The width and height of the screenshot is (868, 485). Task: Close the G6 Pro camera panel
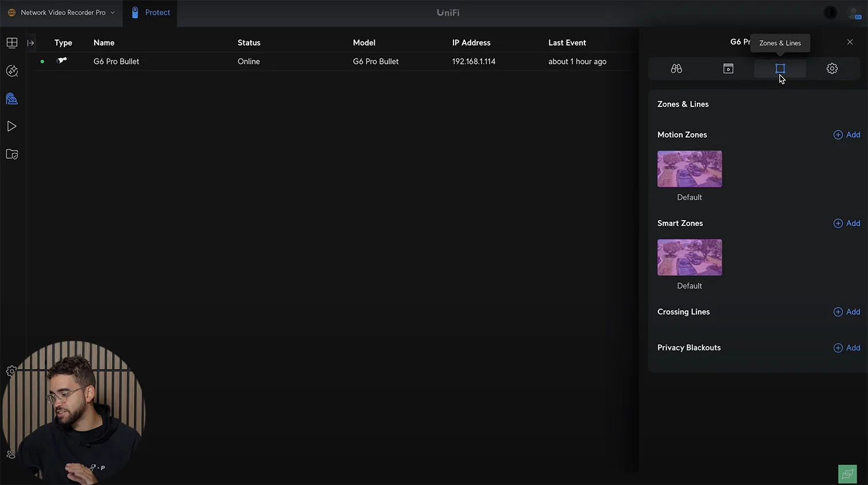point(850,42)
